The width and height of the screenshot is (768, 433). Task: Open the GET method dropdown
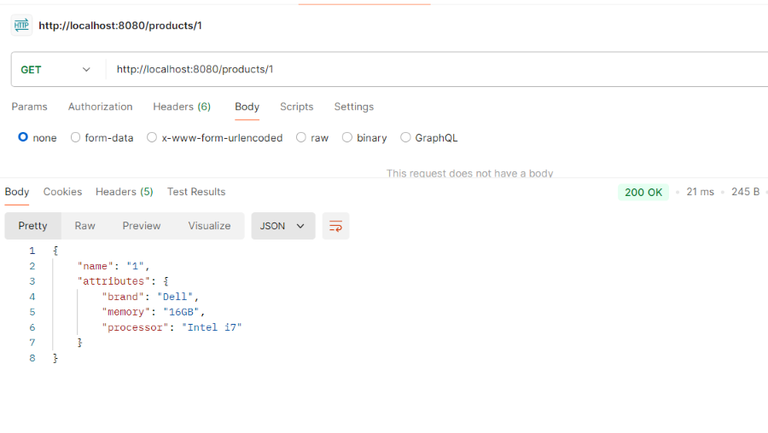point(56,70)
